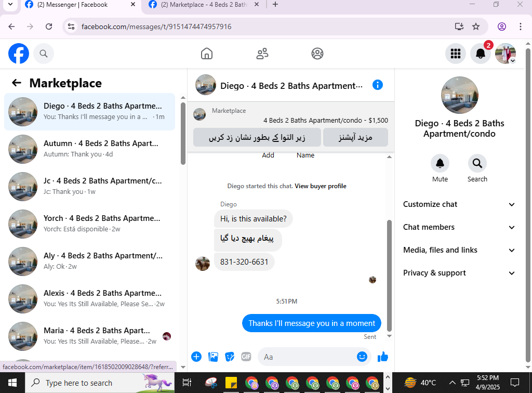Go to the Home feed icon

pyautogui.click(x=207, y=54)
